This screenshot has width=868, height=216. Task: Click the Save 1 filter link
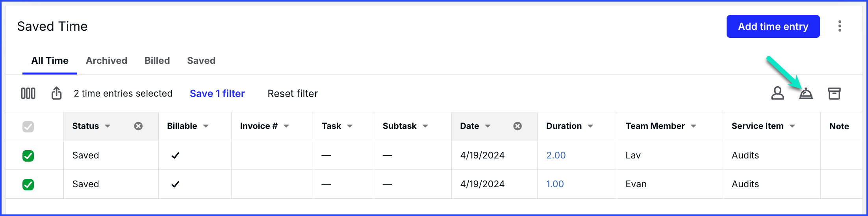(x=217, y=93)
